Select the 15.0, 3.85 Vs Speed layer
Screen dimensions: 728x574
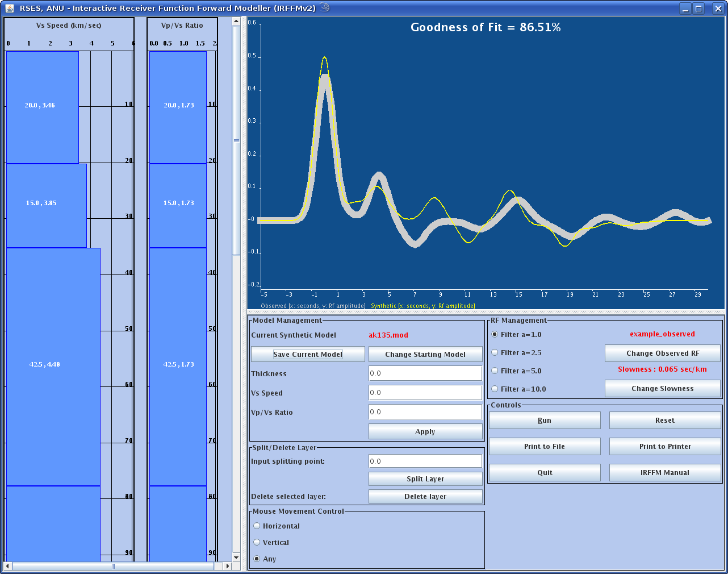(x=46, y=206)
